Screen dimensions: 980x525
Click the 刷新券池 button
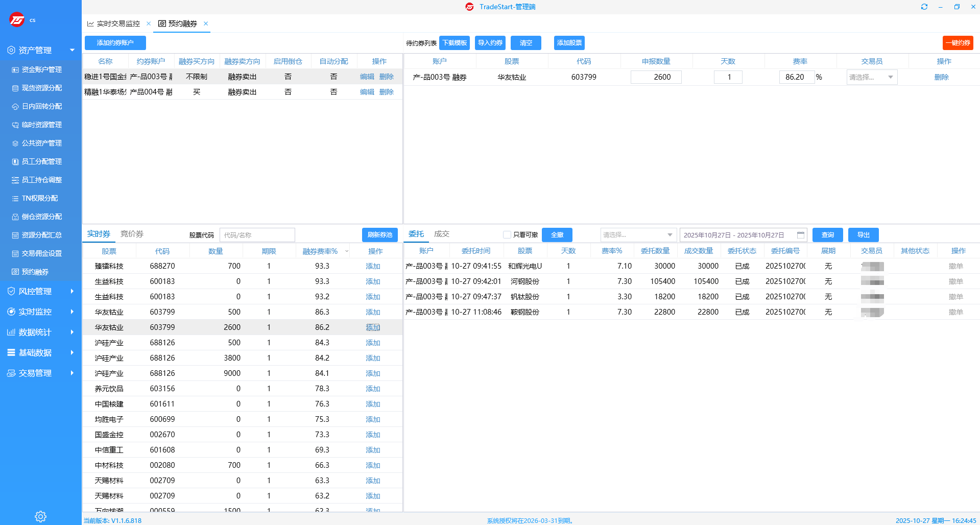[379, 235]
